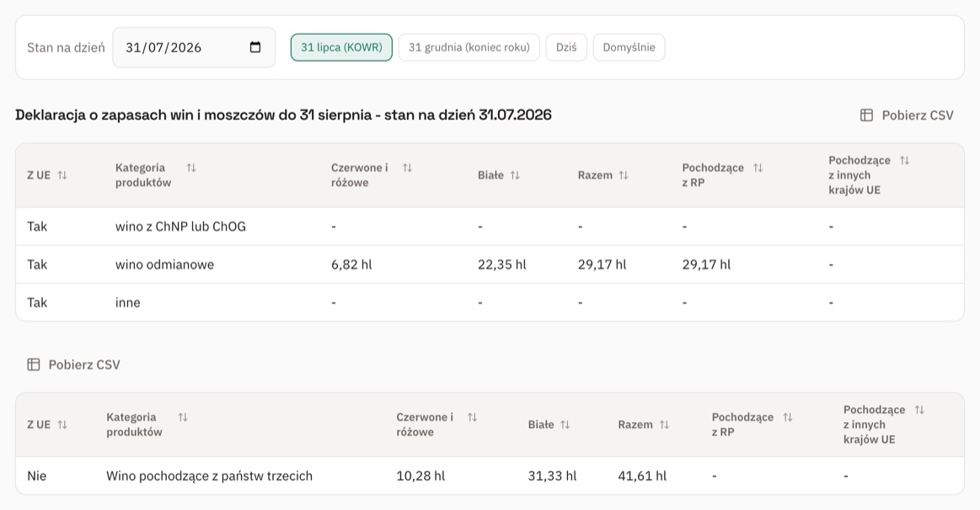
Task: Download CSV for the third-country table
Action: pyautogui.click(x=74, y=364)
